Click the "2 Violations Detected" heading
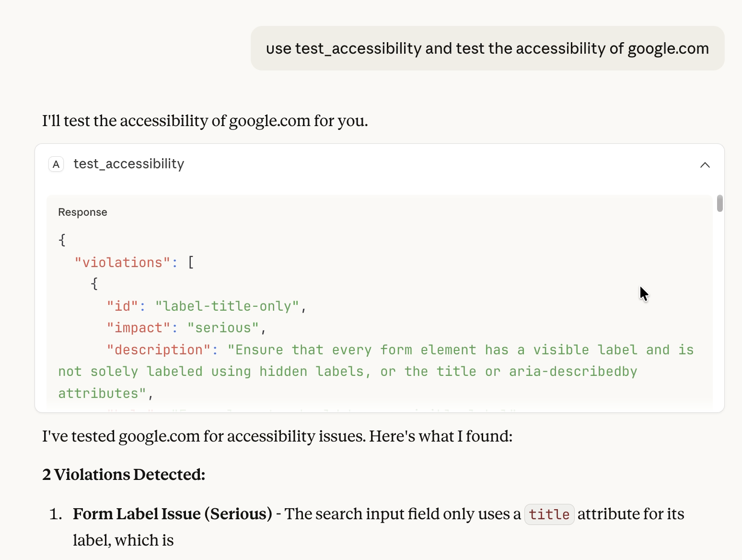The height and width of the screenshot is (560, 742). (x=123, y=475)
